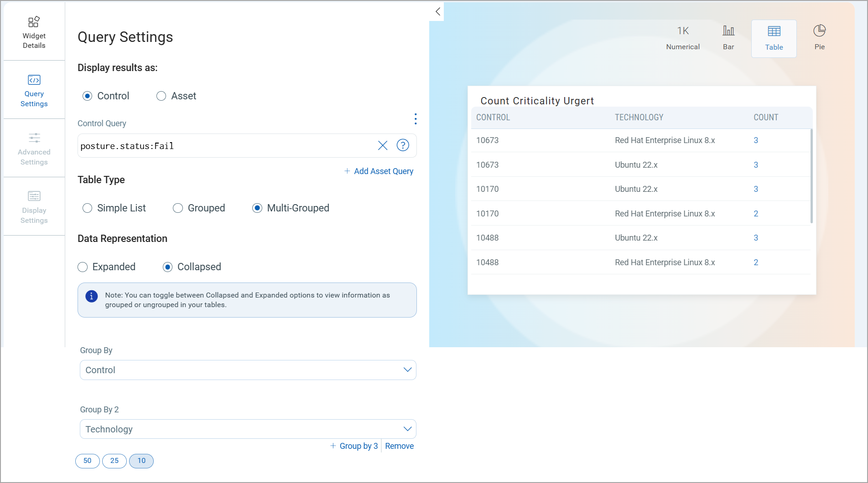Clear the control query with the X icon
Image resolution: width=868 pixels, height=483 pixels.
click(x=382, y=145)
